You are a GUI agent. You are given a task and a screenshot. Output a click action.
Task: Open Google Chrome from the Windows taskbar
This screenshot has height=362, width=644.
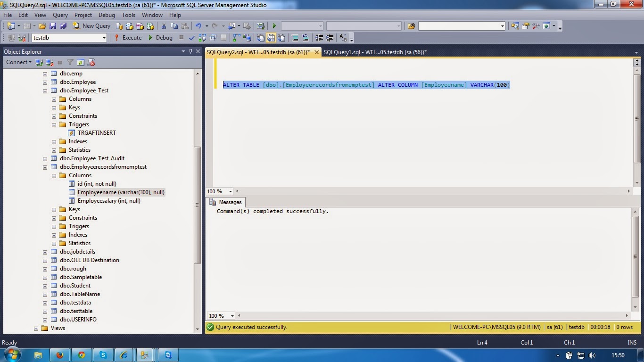[82, 355]
